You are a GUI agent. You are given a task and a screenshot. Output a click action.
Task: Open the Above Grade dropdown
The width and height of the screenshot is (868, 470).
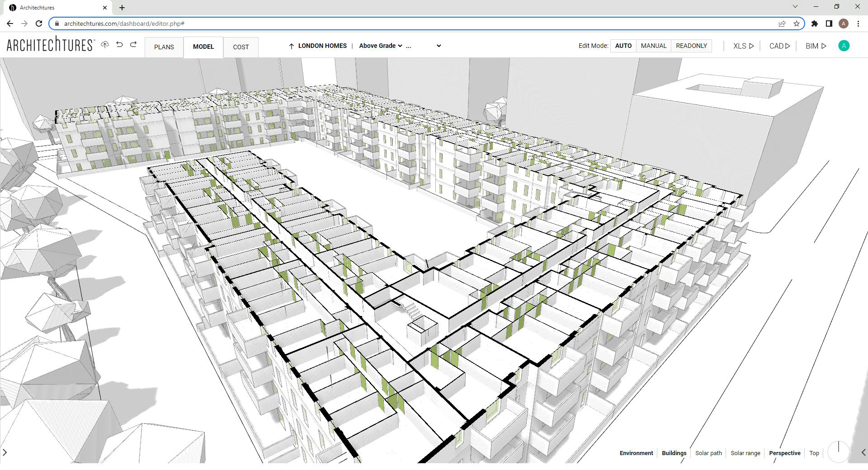pos(381,46)
